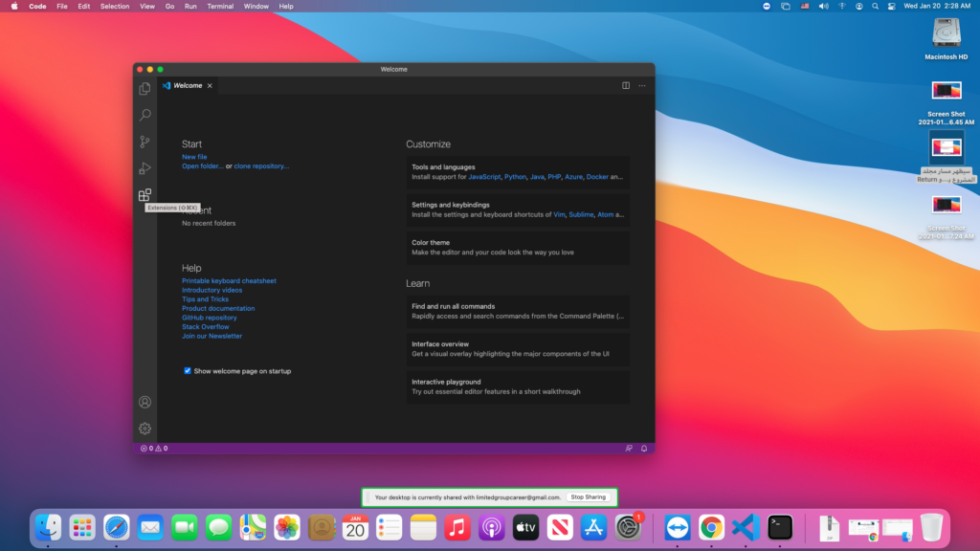Split the editor to the right
The image size is (980, 551).
coord(626,85)
